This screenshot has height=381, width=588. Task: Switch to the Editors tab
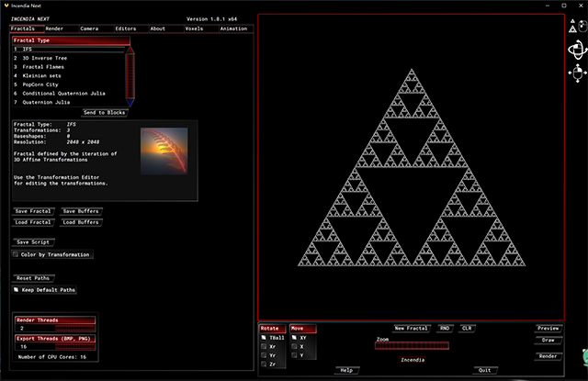[x=125, y=28]
